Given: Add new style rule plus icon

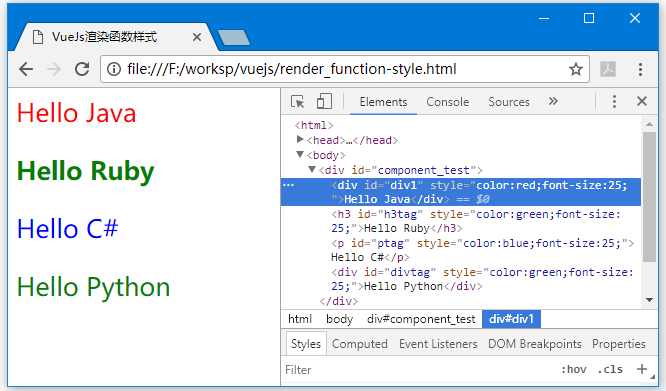Looking at the screenshot, I should coord(642,369).
